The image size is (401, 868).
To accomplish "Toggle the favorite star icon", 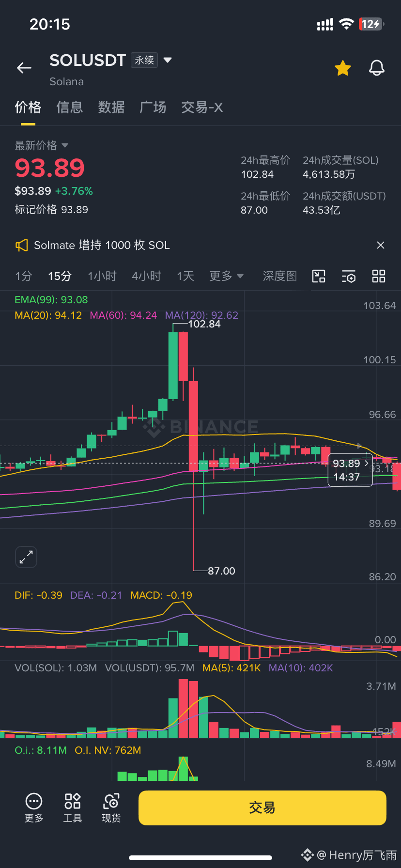I will (343, 68).
